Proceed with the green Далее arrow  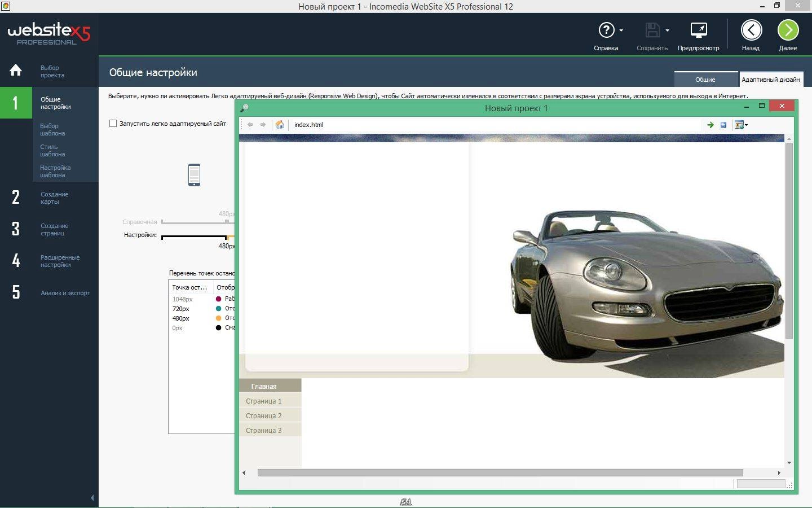point(788,30)
